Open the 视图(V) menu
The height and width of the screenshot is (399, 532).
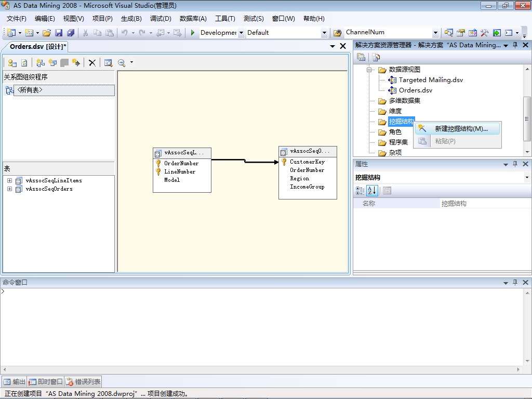point(74,19)
